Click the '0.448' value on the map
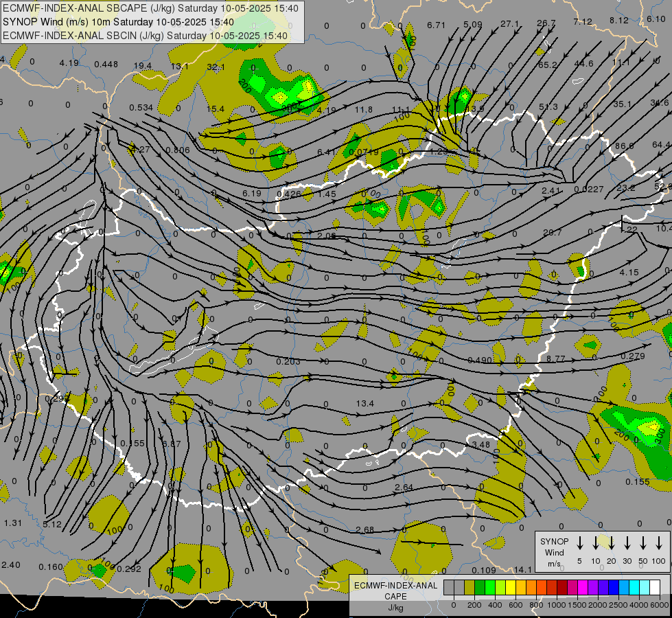Screen dimensions: 672x618 point(106,65)
